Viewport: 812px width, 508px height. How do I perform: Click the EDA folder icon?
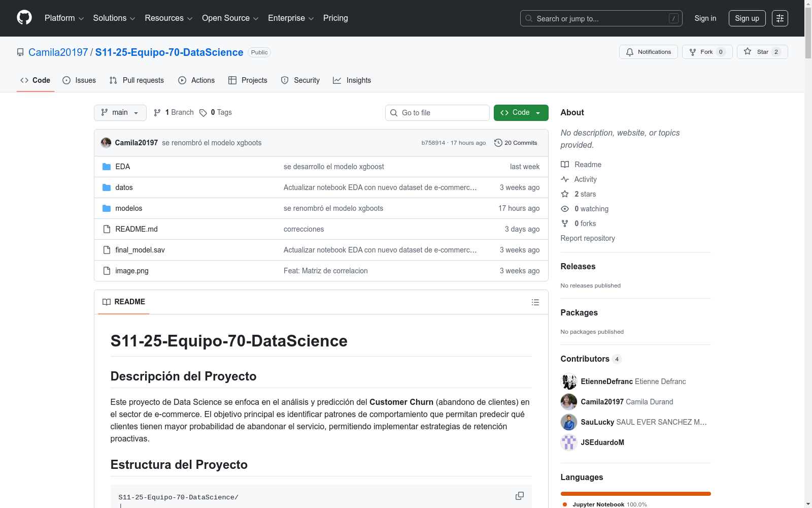coord(107,167)
